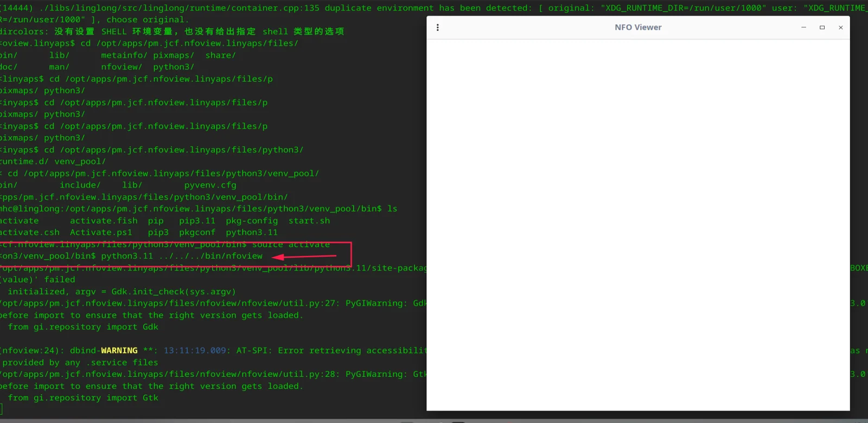Click inside the empty NFO Viewer content area
Viewport: 868px width, 423px height.
click(638, 225)
